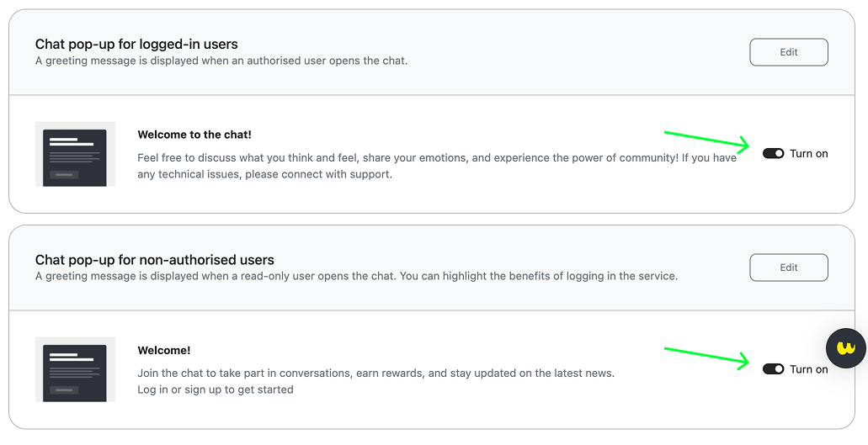Click "Turn on" label beside logged-in toggle
868x445 pixels.
click(x=809, y=154)
